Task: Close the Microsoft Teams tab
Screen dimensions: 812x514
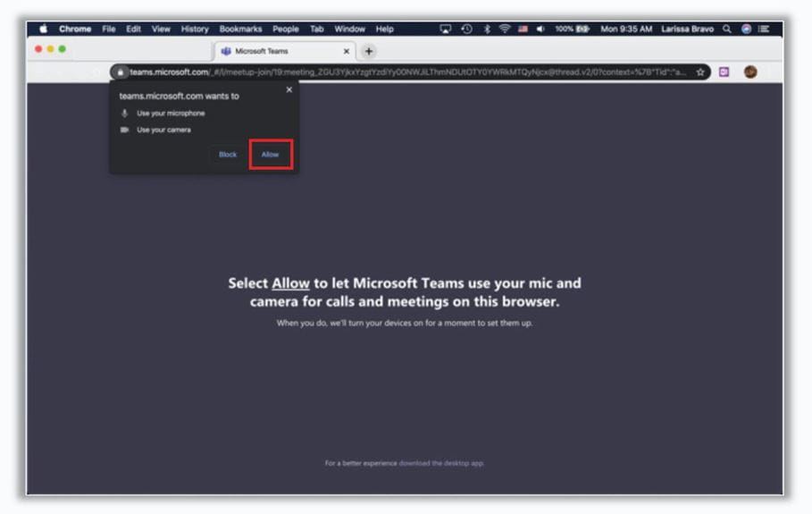Action: click(346, 51)
